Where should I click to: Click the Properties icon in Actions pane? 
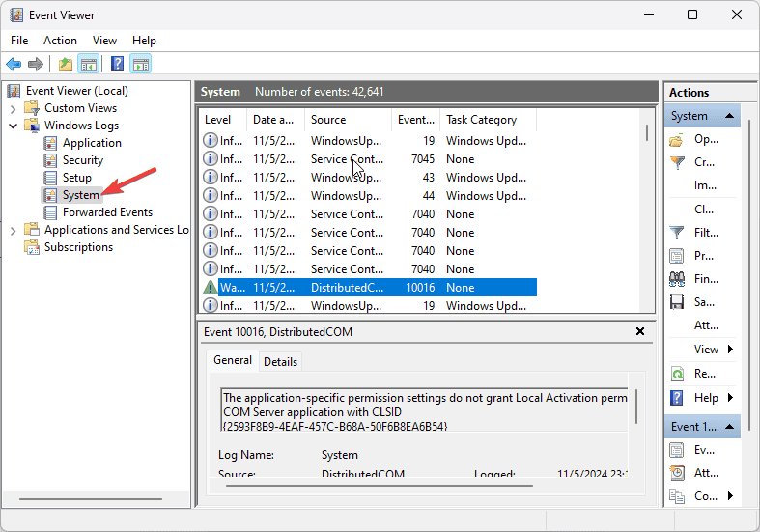click(677, 256)
